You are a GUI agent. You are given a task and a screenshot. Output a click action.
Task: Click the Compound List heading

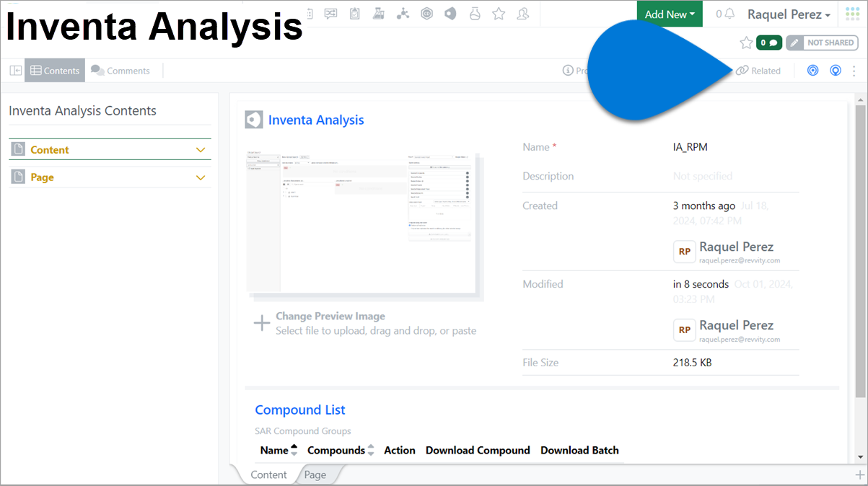[300, 410]
